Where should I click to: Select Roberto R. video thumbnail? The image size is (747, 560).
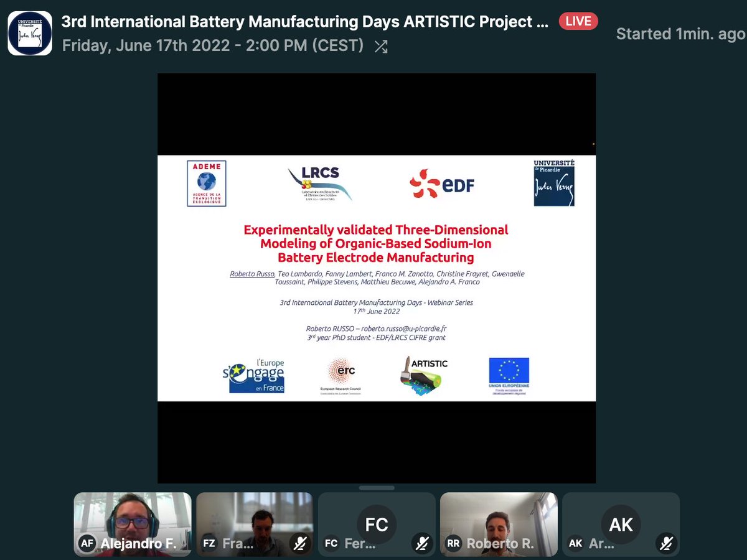coord(499,525)
